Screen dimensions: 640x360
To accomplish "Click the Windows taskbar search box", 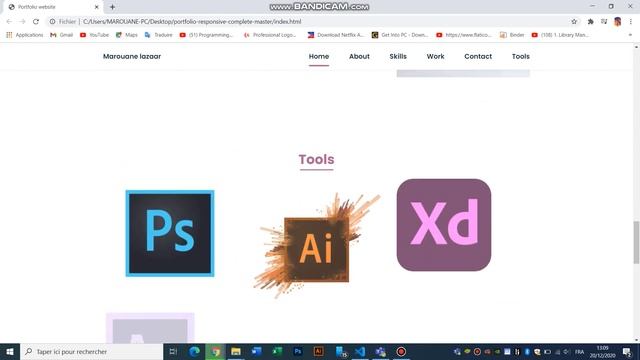I will 92,351.
